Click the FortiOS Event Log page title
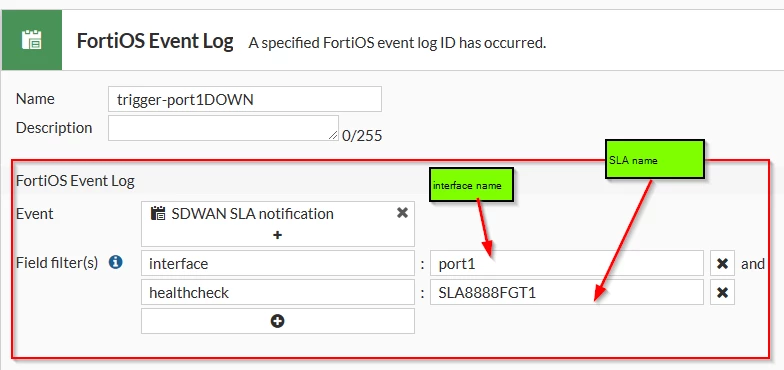This screenshot has height=370, width=784. point(155,41)
